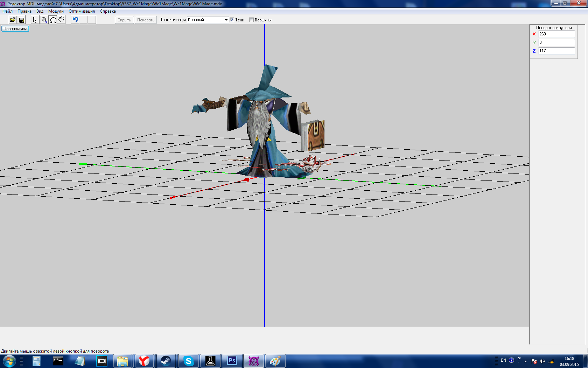Open Notepad from the taskbar
This screenshot has width=588, height=368.
[x=80, y=361]
